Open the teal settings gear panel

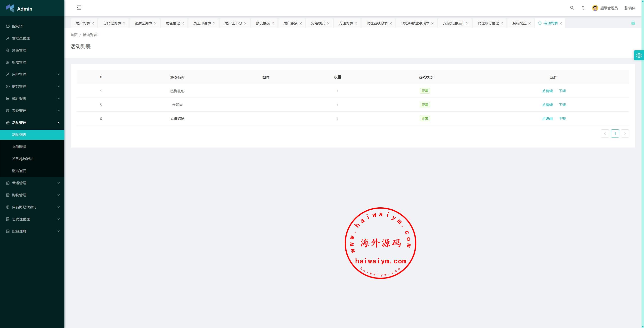pos(639,56)
